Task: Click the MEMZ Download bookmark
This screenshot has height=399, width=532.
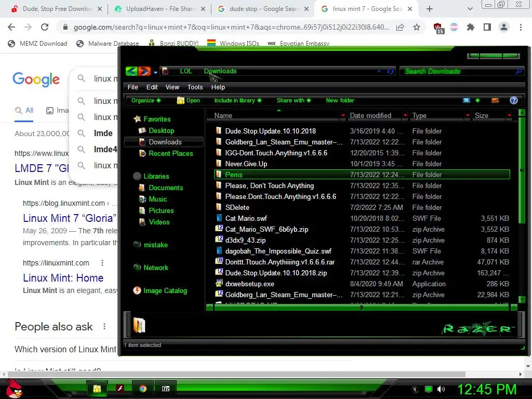Action: pyautogui.click(x=38, y=44)
